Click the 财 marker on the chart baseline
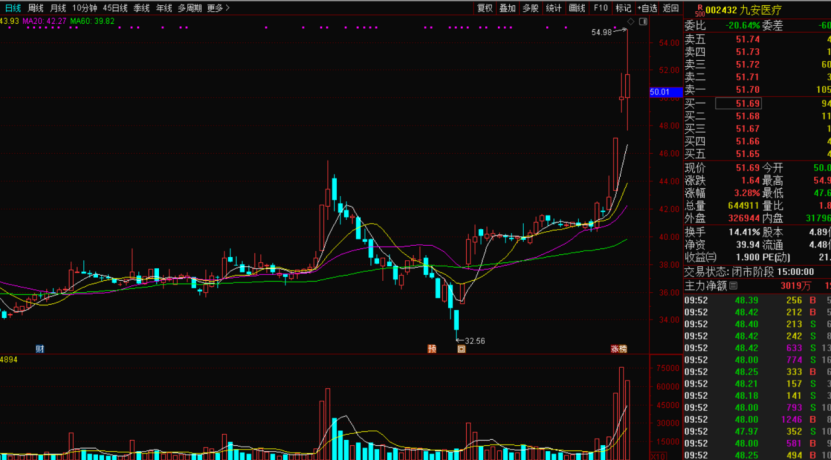 click(39, 349)
